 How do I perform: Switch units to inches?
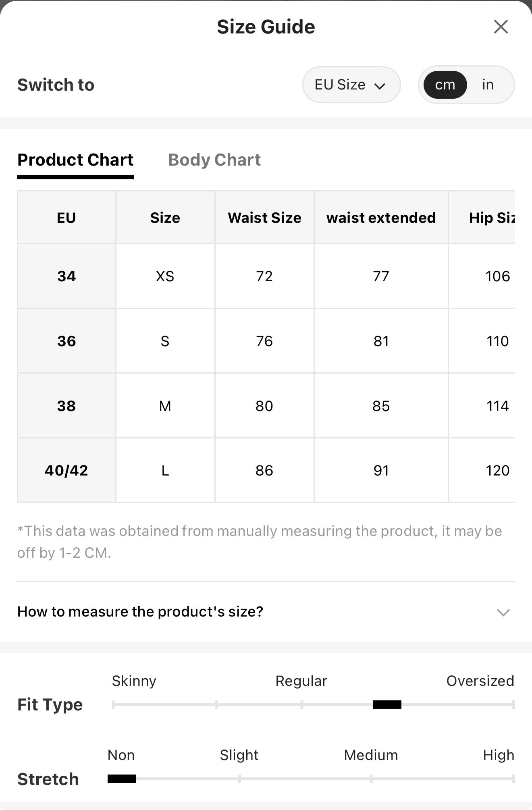488,85
